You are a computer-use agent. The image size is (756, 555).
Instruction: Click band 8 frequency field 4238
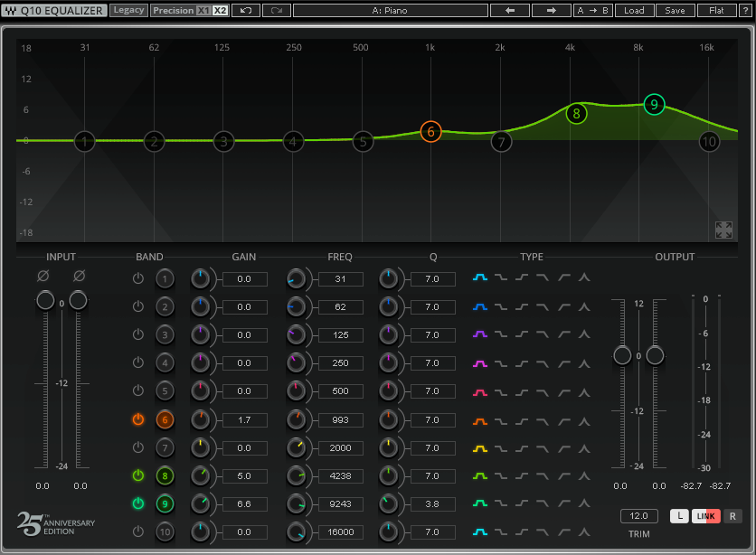pos(340,476)
